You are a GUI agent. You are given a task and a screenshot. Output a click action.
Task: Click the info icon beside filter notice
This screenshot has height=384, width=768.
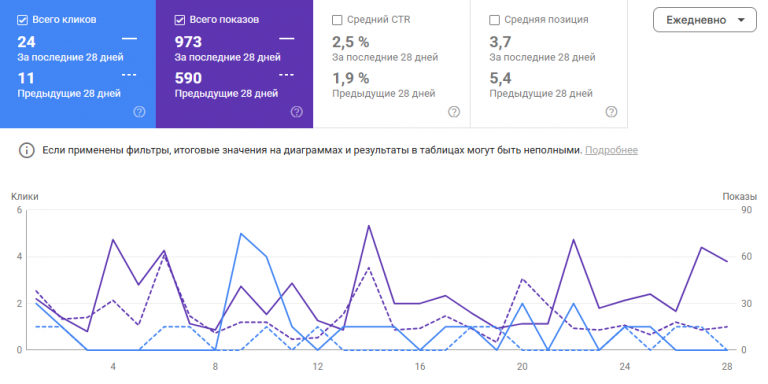click(26, 150)
